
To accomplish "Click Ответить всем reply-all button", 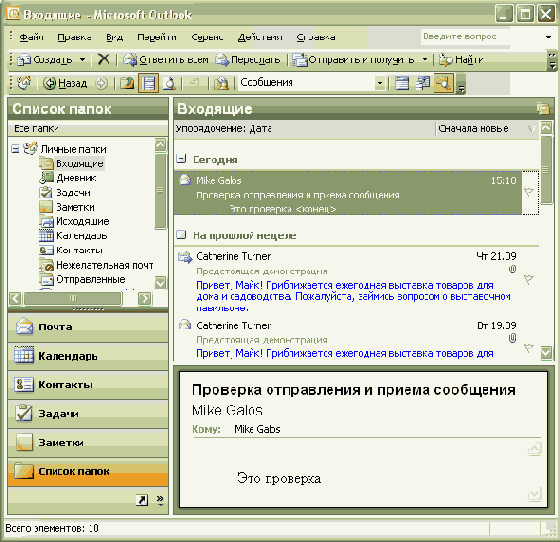I will (165, 60).
